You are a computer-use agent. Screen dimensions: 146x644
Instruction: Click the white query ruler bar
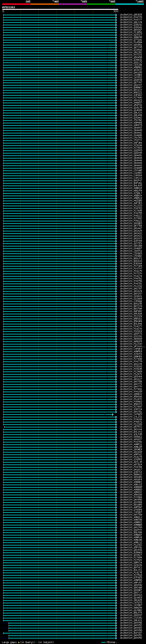(x=60, y=9)
